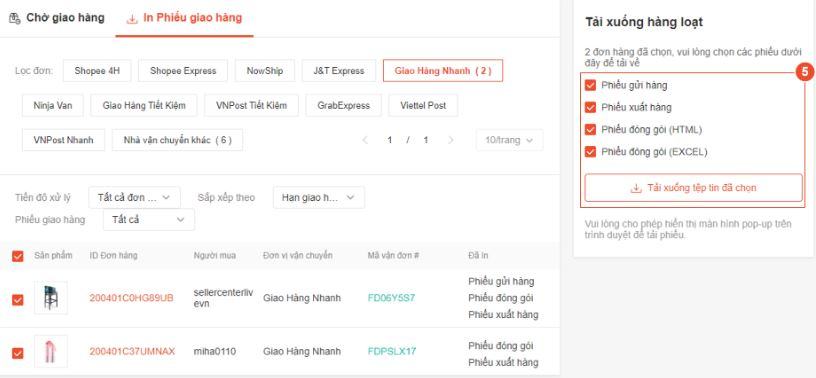Open the In Phiếu giao hàng tab

(x=185, y=18)
